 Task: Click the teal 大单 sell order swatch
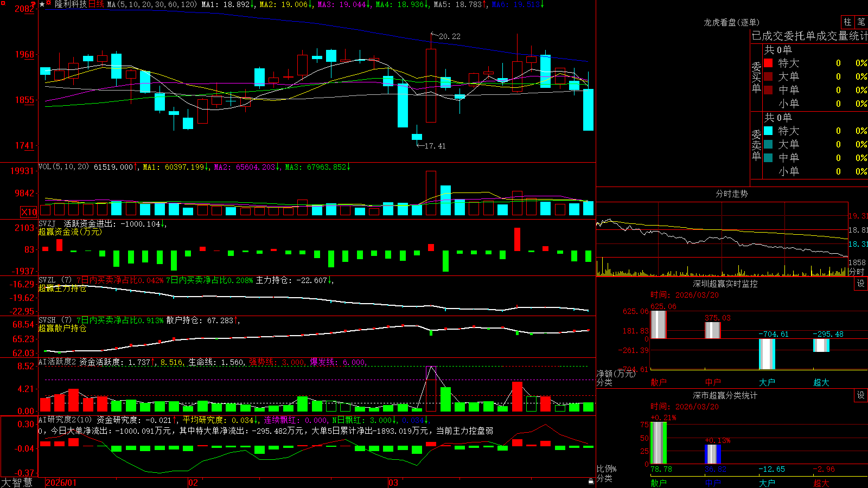pos(768,144)
